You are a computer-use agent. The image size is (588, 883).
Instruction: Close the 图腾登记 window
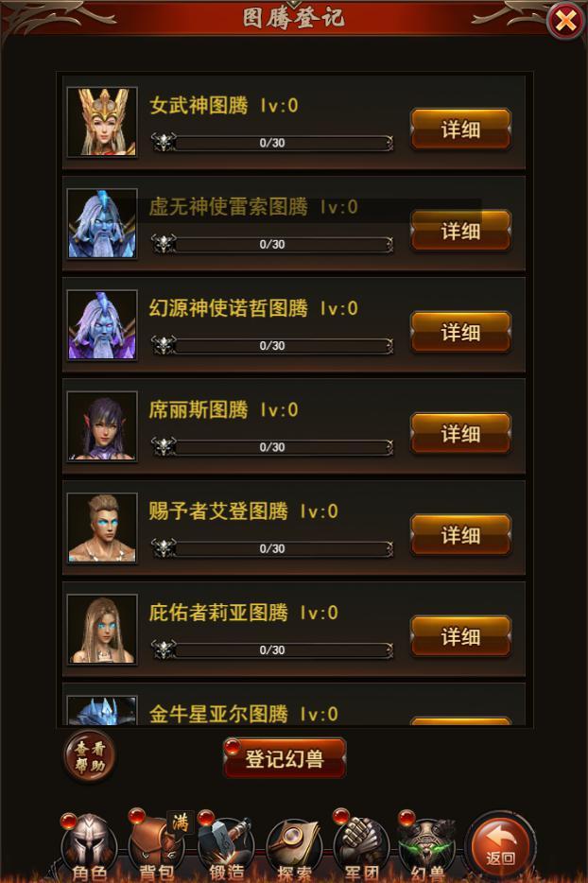(x=565, y=22)
